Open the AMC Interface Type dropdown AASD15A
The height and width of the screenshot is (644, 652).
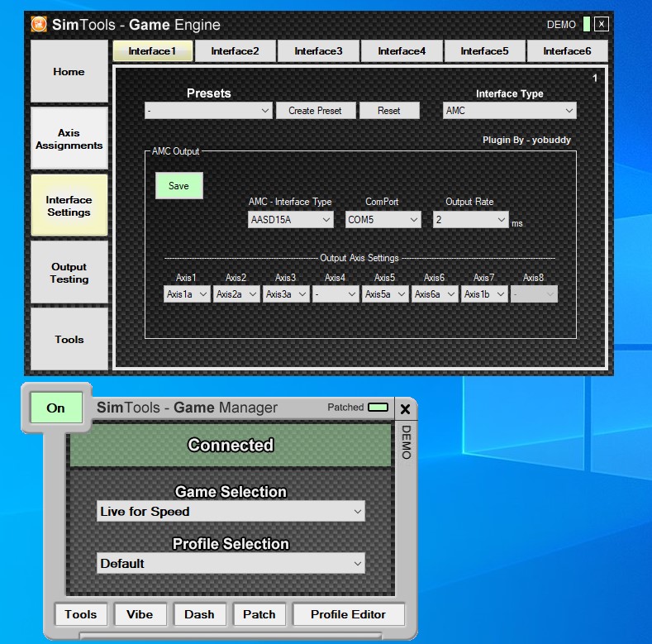click(291, 220)
